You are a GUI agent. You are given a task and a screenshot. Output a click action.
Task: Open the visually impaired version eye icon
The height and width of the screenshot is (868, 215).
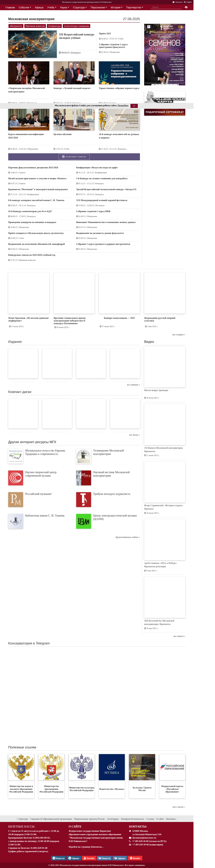point(186,7)
